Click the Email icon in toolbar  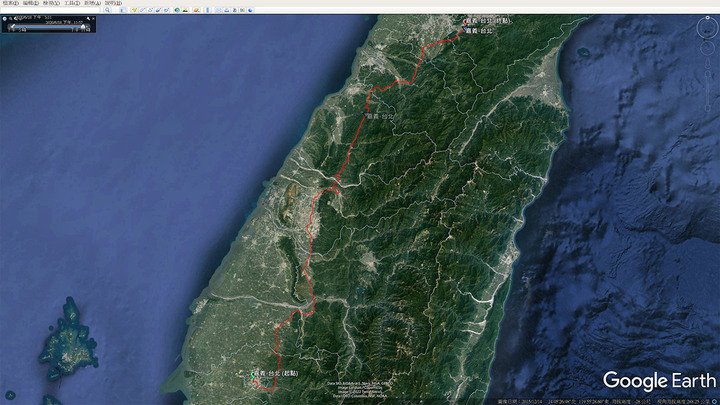point(218,10)
